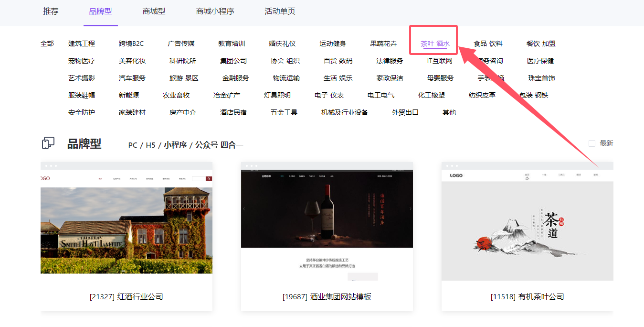Open the 果蔬花卉 category

[x=383, y=44]
